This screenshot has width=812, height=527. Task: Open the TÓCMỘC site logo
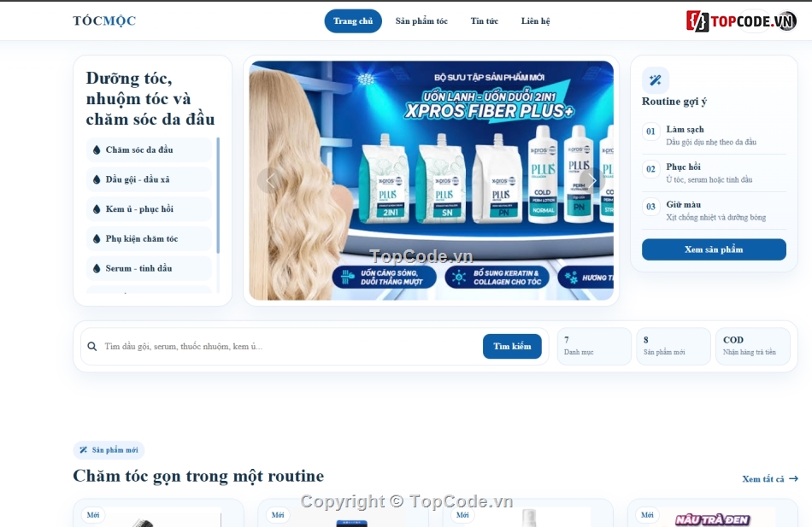tap(104, 20)
